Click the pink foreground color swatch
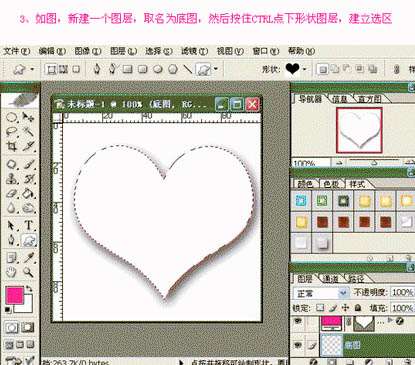The height and width of the screenshot is (365, 415). click(14, 295)
